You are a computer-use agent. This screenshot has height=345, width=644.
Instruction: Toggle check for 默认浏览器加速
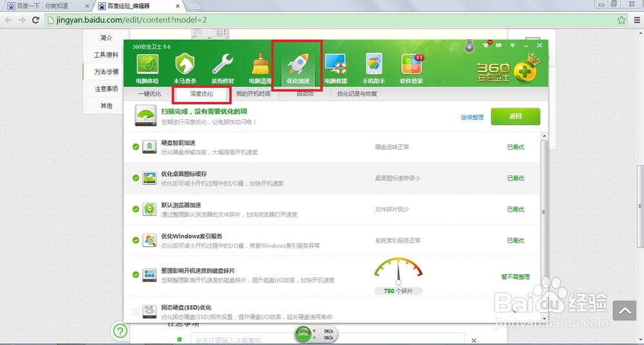135,209
